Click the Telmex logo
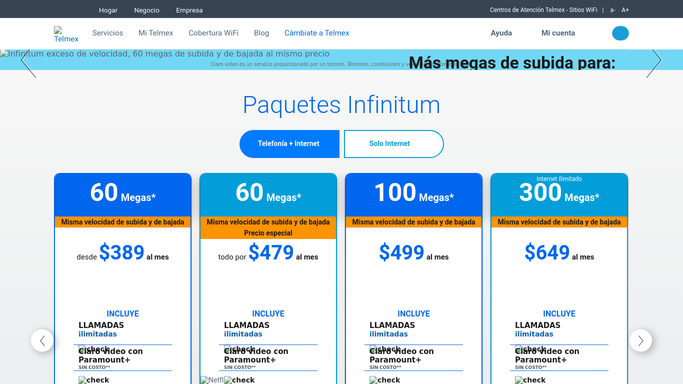The image size is (683, 384). tap(66, 34)
